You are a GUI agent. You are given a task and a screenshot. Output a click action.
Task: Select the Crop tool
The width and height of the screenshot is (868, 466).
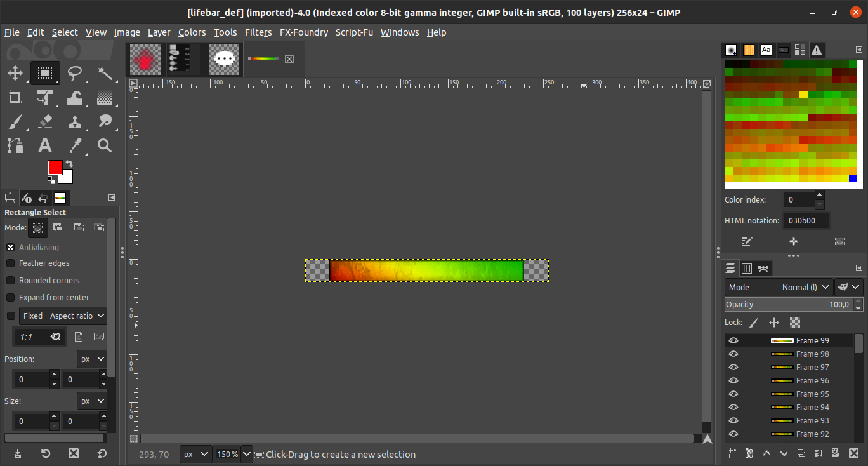click(x=15, y=98)
